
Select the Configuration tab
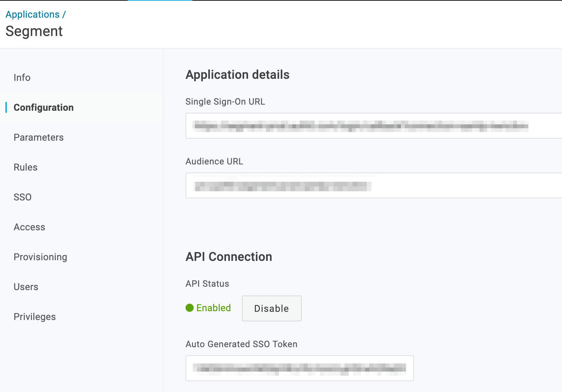43,107
